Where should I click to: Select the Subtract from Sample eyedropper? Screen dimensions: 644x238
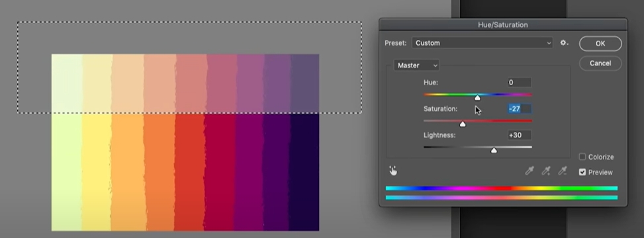coord(563,171)
